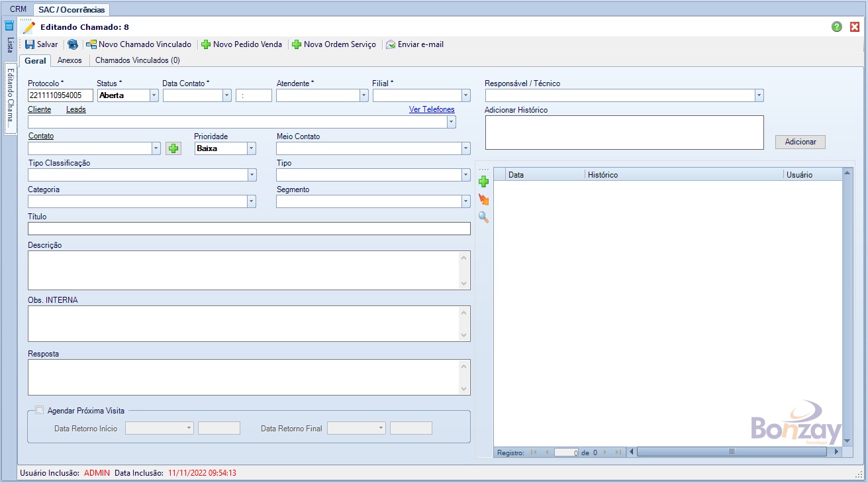Click the Data column header
This screenshot has width=868, height=483.
[545, 175]
